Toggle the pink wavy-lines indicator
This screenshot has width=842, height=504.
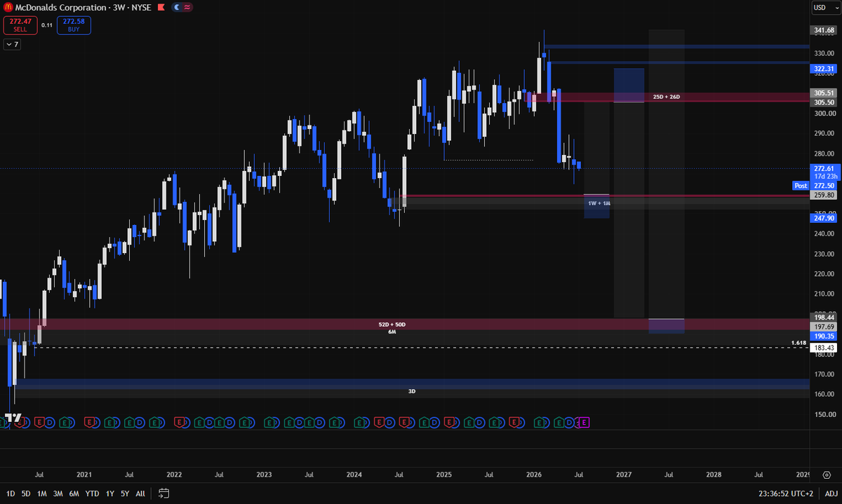187,7
